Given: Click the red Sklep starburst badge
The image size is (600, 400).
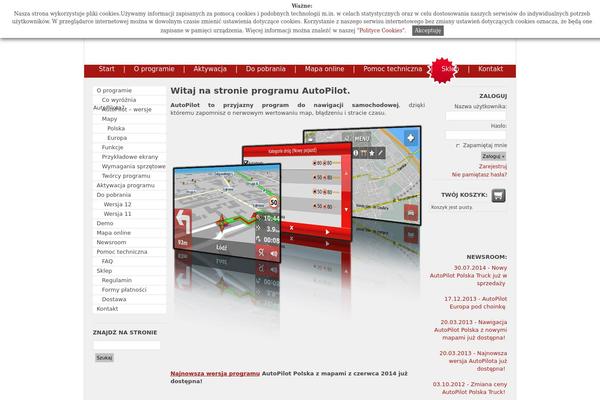Looking at the screenshot, I should pos(442,70).
